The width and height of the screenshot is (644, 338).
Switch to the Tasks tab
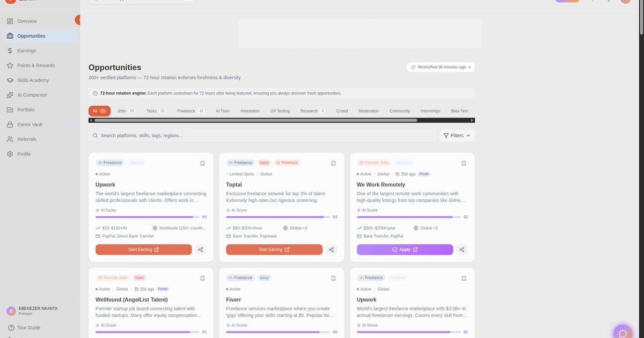(x=156, y=111)
